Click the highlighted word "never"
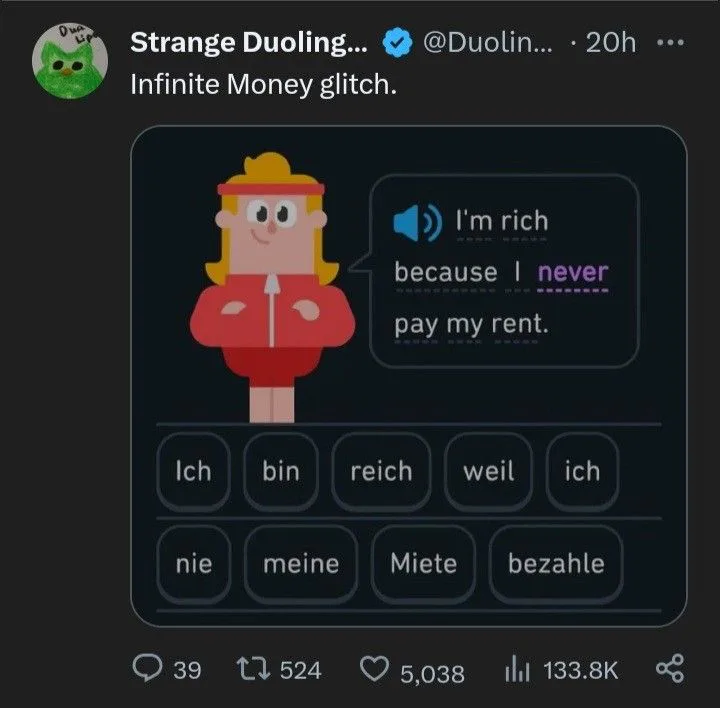The image size is (720, 708). [572, 272]
